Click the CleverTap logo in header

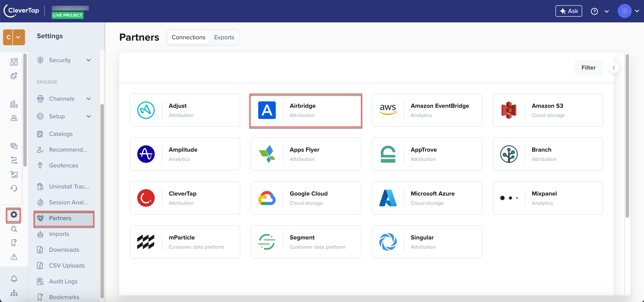click(x=21, y=11)
